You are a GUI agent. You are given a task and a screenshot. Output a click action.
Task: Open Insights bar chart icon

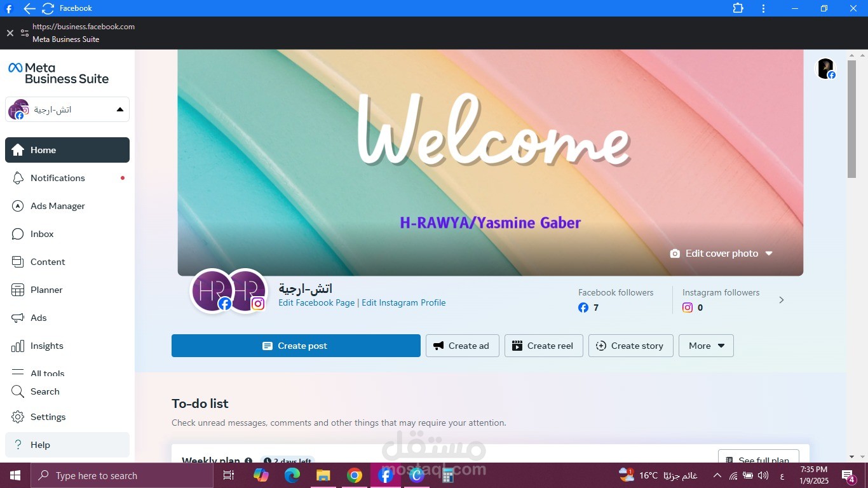[18, 346]
